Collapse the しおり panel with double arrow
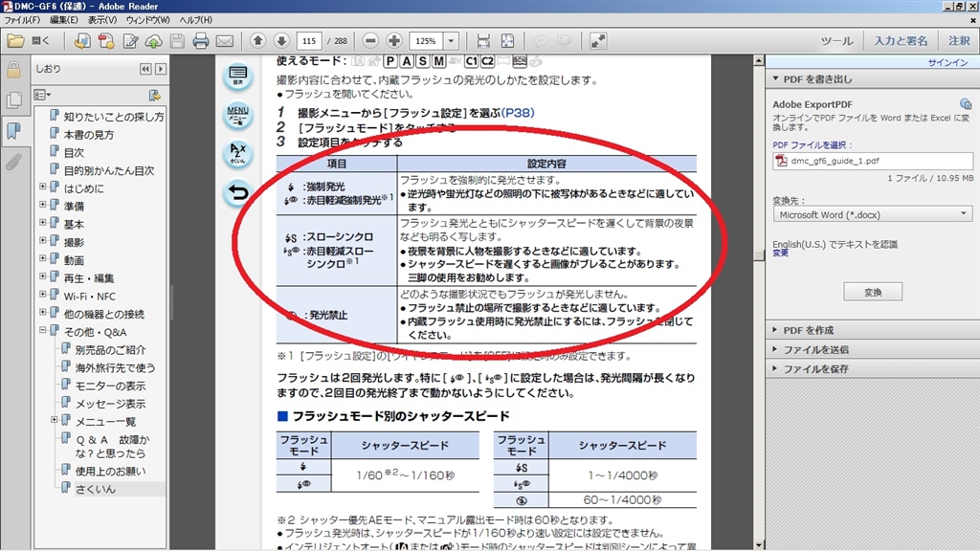Image resolution: width=980 pixels, height=551 pixels. pyautogui.click(x=145, y=69)
